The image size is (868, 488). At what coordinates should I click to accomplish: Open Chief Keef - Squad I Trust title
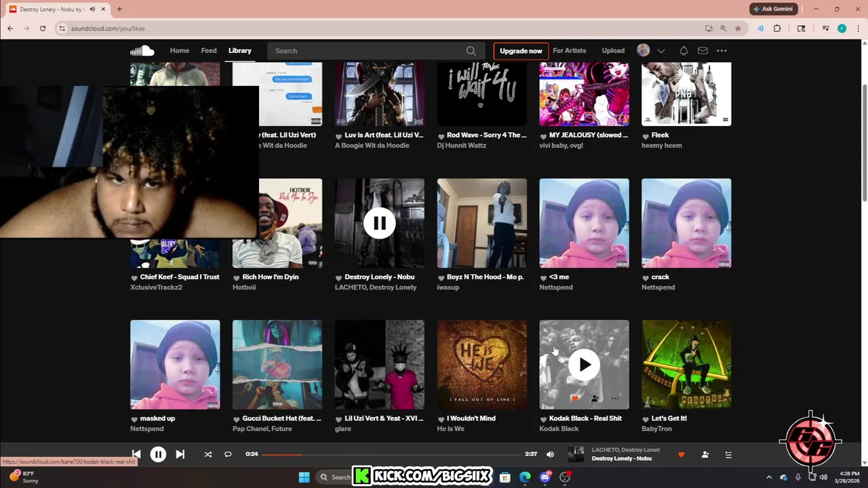point(180,277)
